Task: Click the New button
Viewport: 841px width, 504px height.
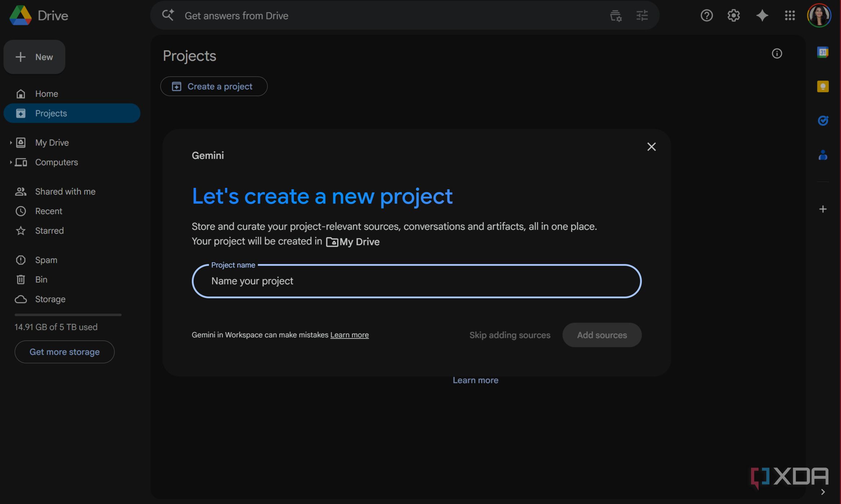Action: pos(34,57)
